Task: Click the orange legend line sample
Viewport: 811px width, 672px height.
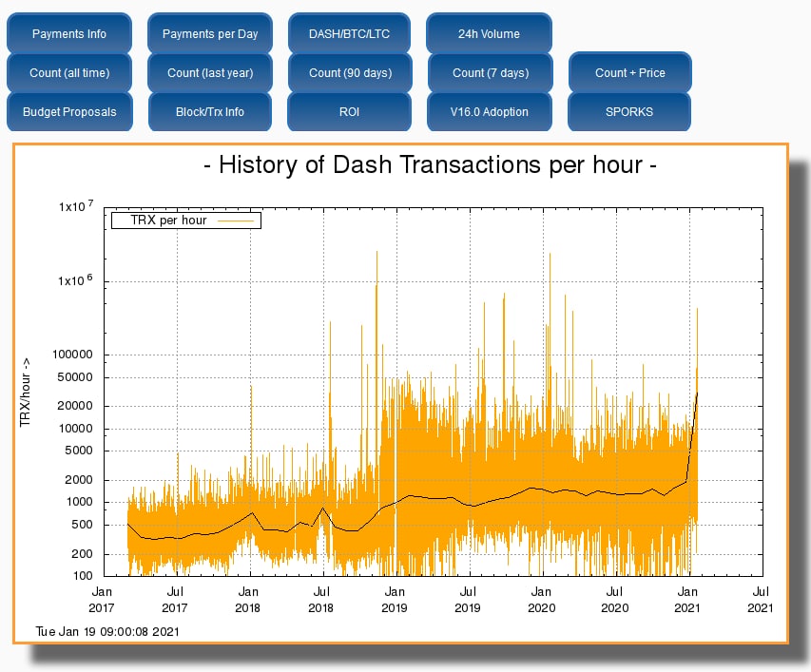Action: point(236,221)
